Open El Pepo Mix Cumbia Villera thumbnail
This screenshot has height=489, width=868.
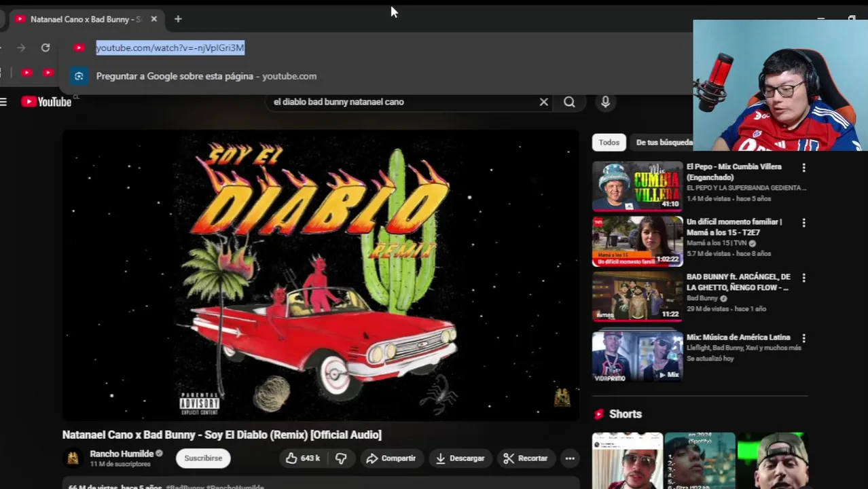(637, 186)
